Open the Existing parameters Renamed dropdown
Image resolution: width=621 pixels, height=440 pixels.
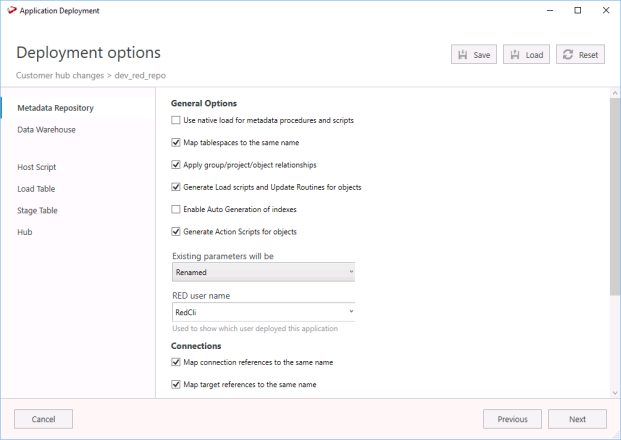pyautogui.click(x=264, y=272)
